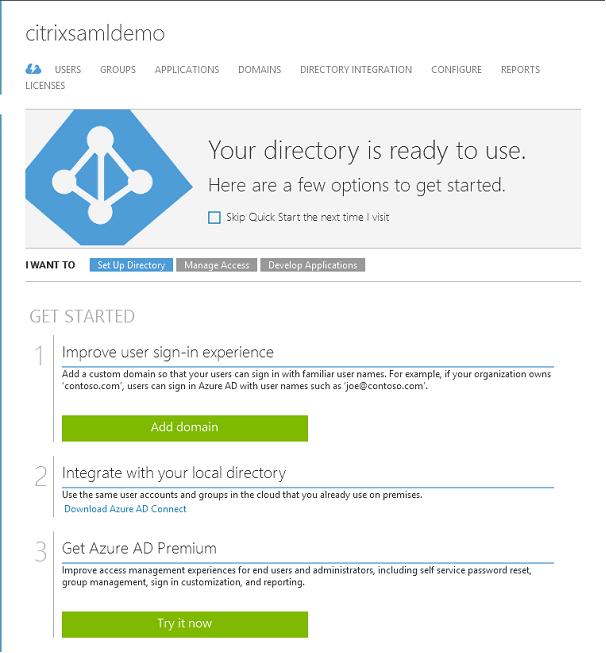606x653 pixels.
Task: View the Reports tab
Action: click(520, 70)
